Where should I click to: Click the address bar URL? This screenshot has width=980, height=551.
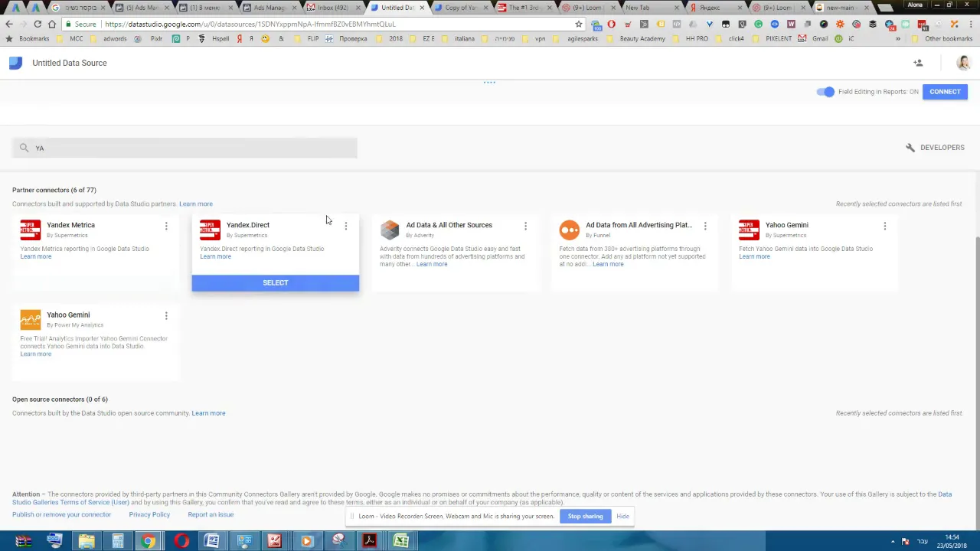coord(250,24)
